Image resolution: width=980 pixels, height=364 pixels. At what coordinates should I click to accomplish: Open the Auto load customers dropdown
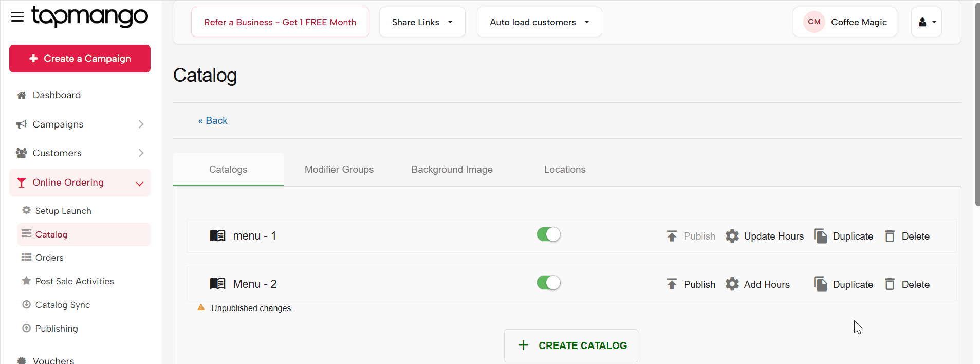tap(540, 22)
